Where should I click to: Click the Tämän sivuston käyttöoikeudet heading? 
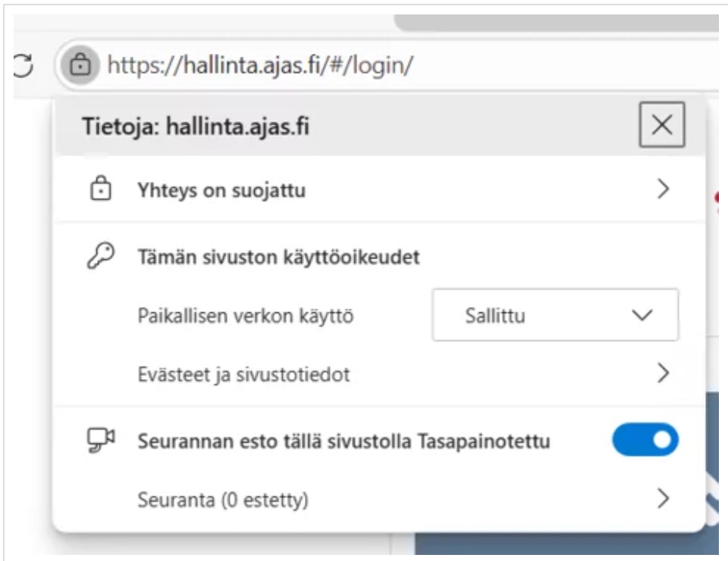pyautogui.click(x=278, y=258)
